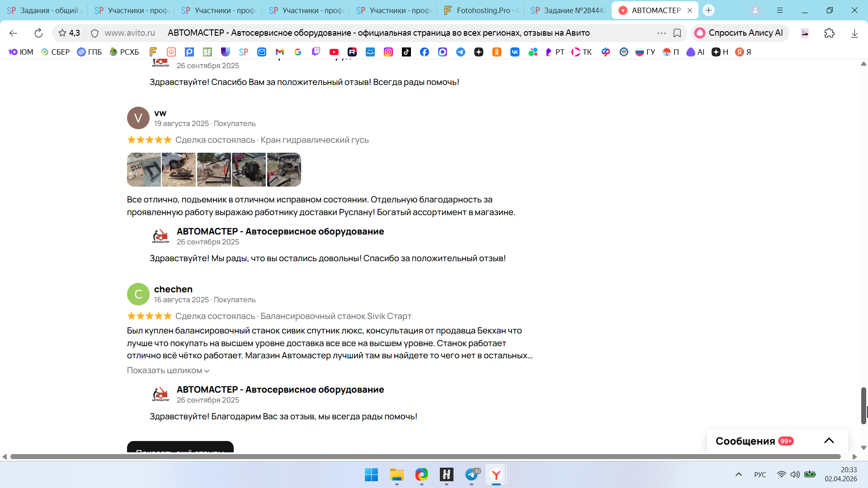This screenshot has height=488, width=868.
Task: Open the chechen reviewer profile link
Action: [173, 289]
